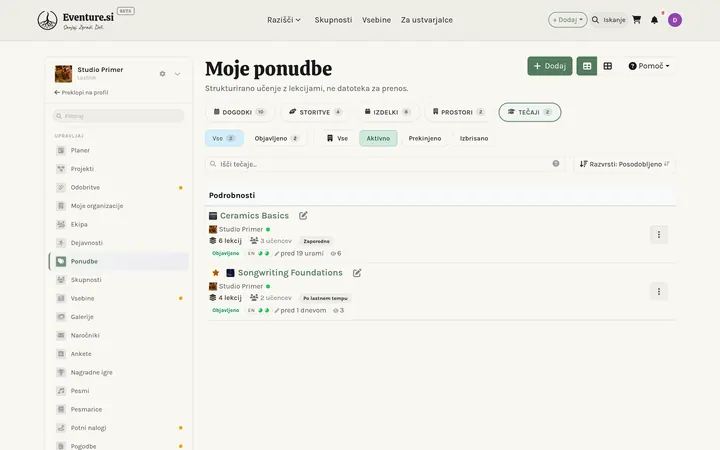Focus the sidebar Filtriraj field
The height and width of the screenshot is (450, 720).
pos(118,116)
